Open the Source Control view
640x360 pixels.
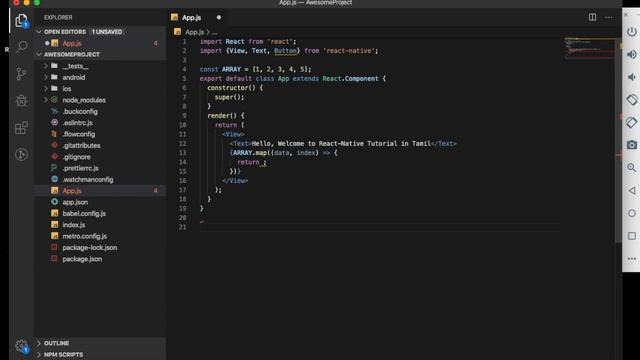21,74
